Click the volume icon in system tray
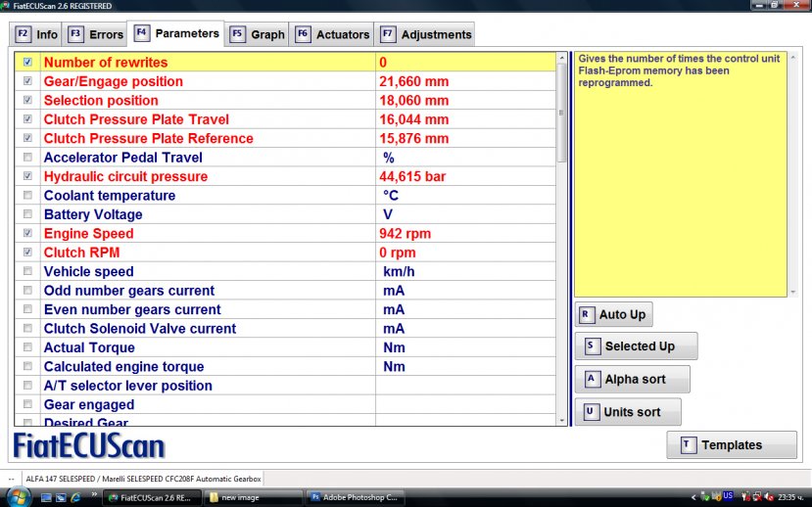The width and height of the screenshot is (812, 507). click(x=767, y=497)
